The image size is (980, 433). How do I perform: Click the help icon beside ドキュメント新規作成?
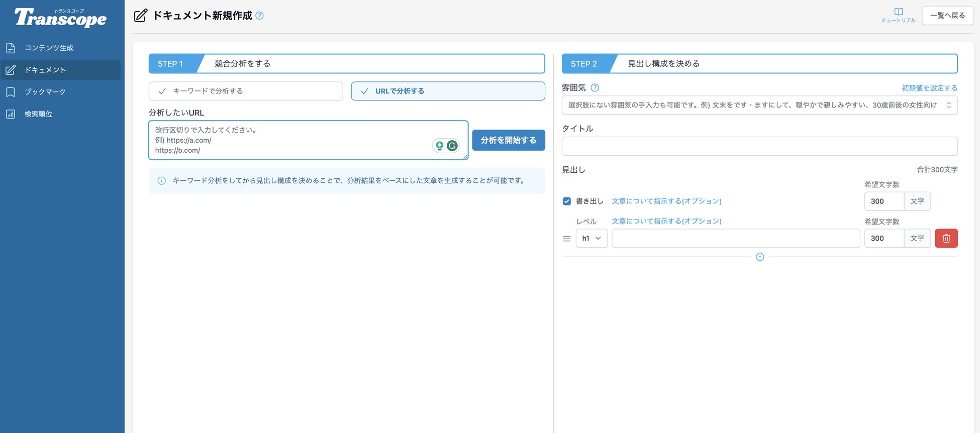click(259, 16)
